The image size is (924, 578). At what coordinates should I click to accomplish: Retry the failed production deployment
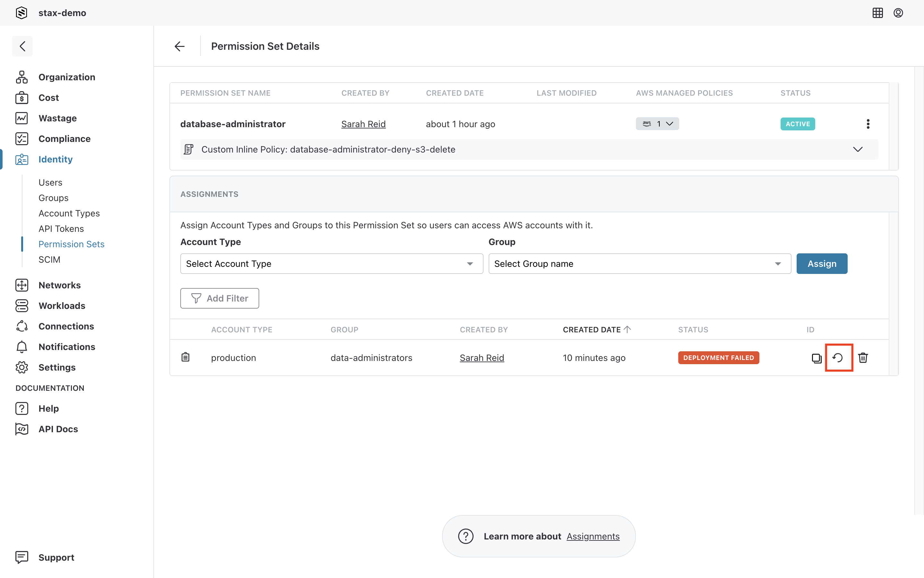838,358
